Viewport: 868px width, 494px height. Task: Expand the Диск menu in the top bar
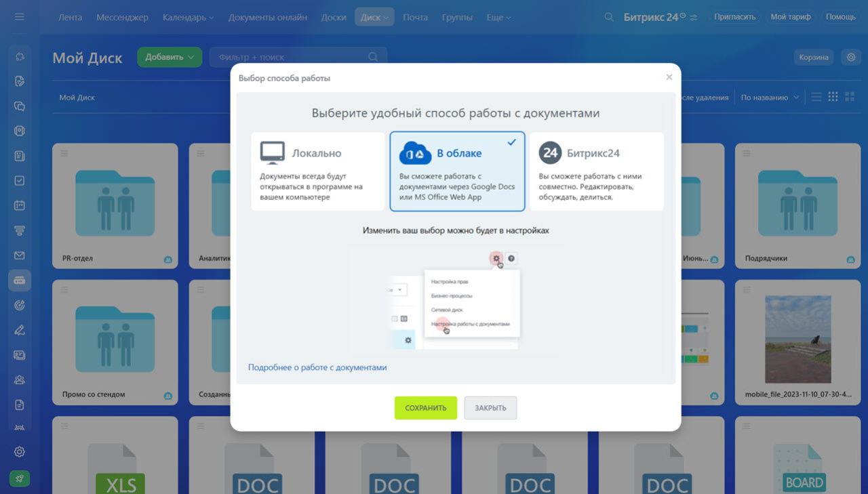pyautogui.click(x=374, y=17)
